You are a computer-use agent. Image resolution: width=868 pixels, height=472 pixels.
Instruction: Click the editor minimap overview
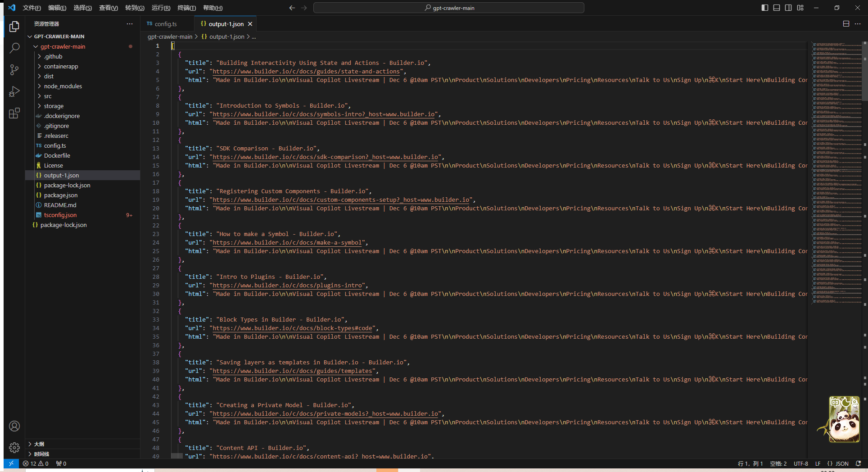pyautogui.click(x=836, y=173)
